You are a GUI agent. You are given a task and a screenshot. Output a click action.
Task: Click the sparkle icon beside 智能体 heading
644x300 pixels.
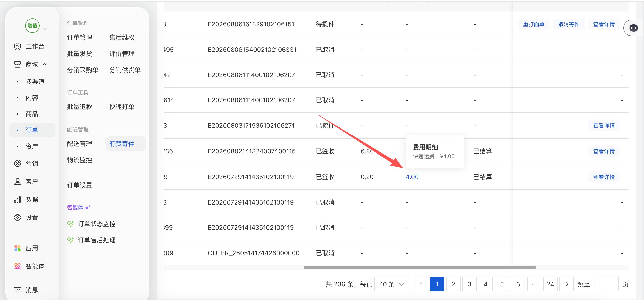click(87, 207)
